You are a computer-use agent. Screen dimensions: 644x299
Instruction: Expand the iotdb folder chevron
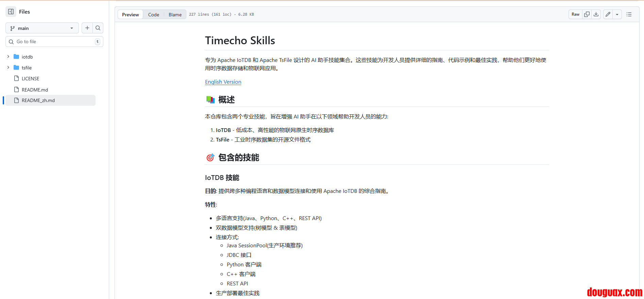point(8,57)
